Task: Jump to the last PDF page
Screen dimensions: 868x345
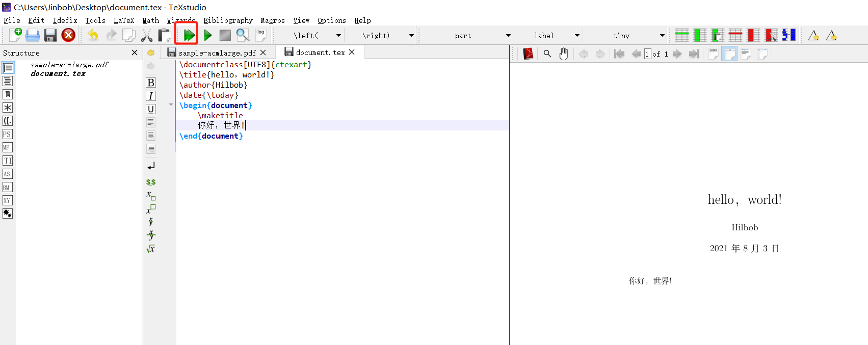Action: coord(694,54)
